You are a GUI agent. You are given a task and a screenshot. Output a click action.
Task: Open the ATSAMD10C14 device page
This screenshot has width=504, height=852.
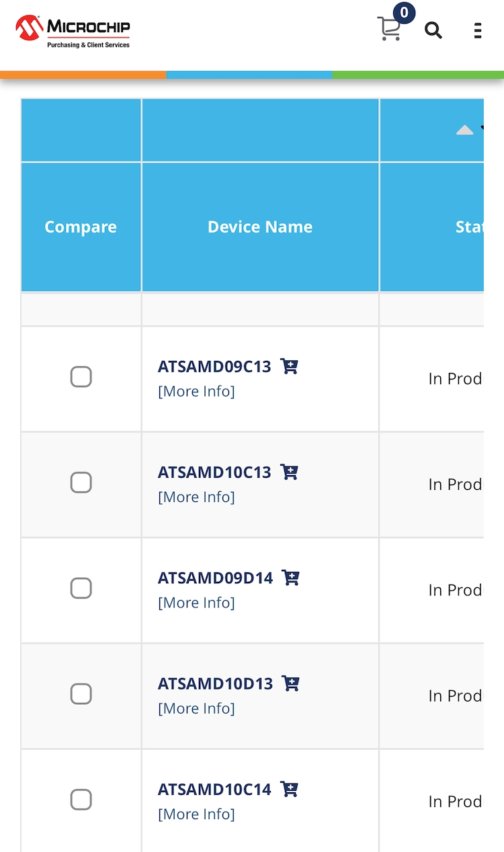(x=214, y=789)
